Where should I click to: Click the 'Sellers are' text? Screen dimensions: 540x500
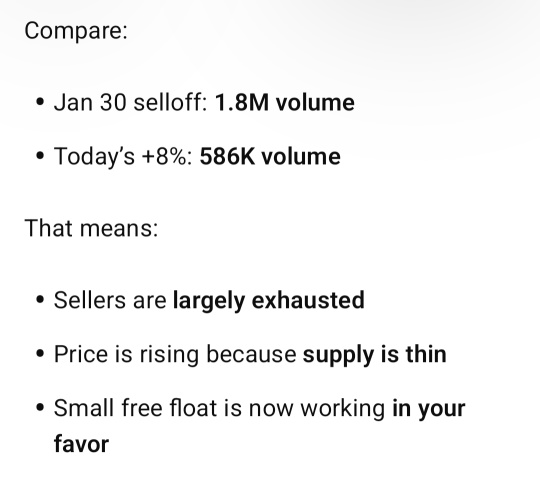click(x=110, y=300)
